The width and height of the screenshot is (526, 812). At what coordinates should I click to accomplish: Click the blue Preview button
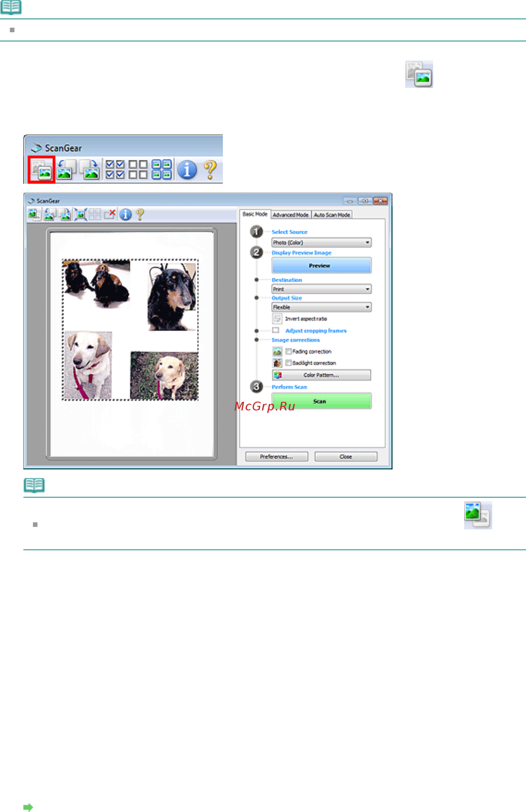click(x=322, y=265)
